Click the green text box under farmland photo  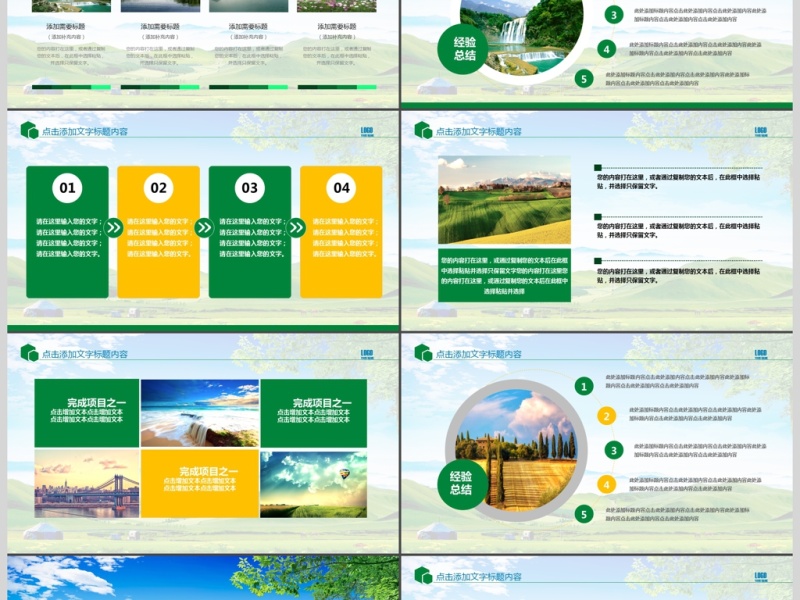tap(504, 274)
